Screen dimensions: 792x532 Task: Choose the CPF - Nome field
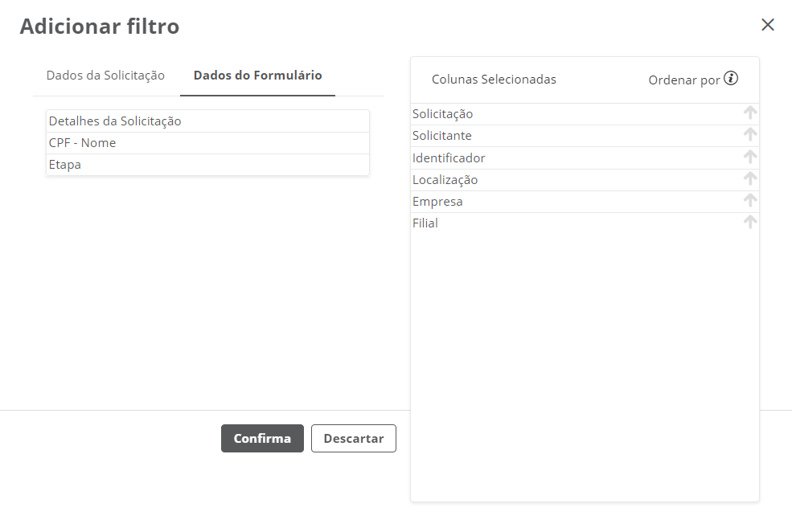point(82,143)
